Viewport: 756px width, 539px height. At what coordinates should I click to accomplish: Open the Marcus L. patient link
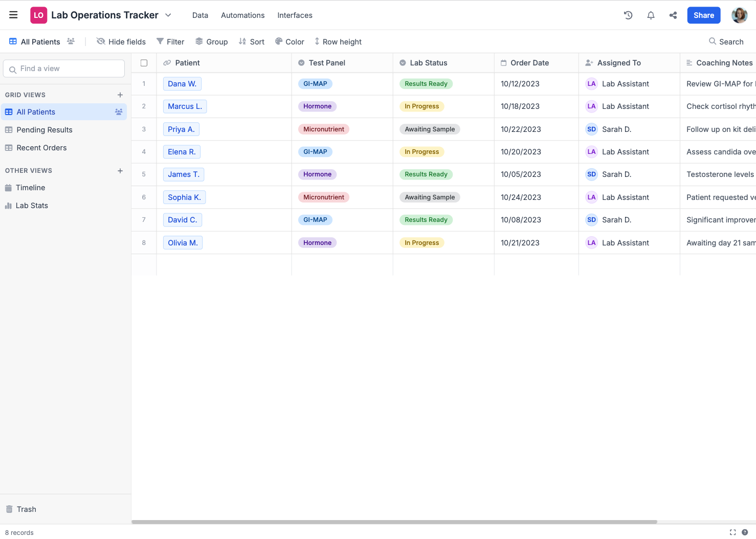click(185, 106)
